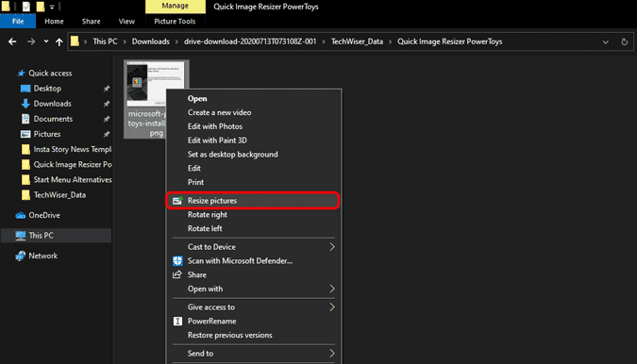Screen dimensions: 637x364
Task: Click the address bar folder icon
Action: (x=75, y=41)
